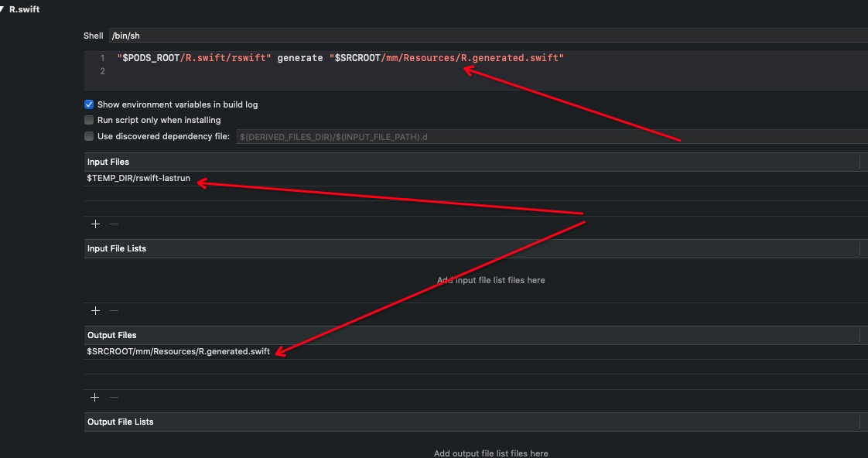Collapse the R.swift build phase triangle

pos(2,9)
